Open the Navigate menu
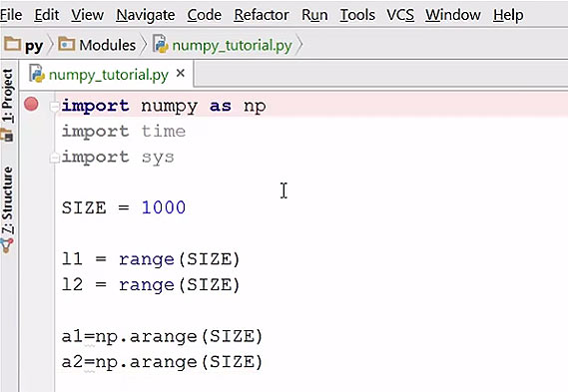The image size is (568, 392). [146, 15]
